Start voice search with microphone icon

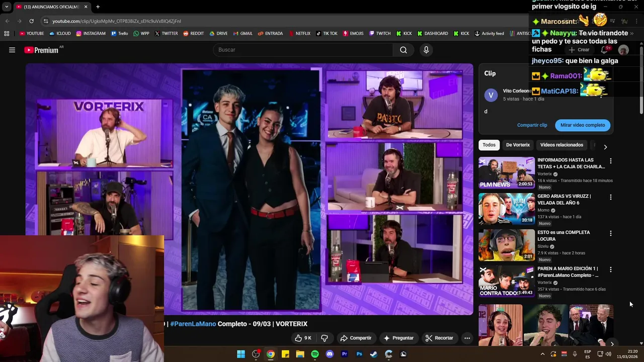click(x=426, y=50)
